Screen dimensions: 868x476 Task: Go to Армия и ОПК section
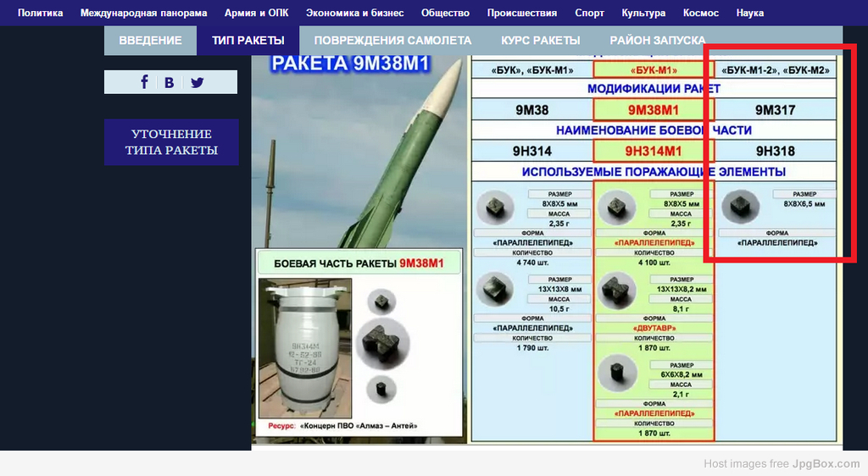(256, 13)
